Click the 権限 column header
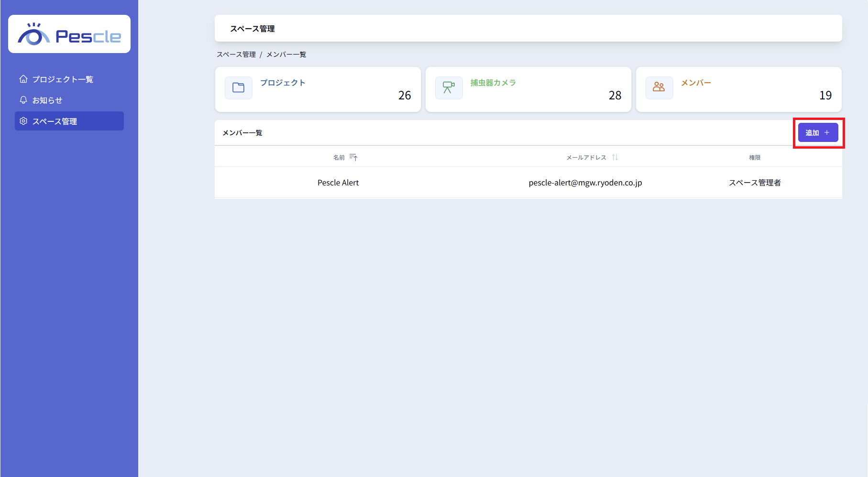This screenshot has width=868, height=477. tap(755, 157)
